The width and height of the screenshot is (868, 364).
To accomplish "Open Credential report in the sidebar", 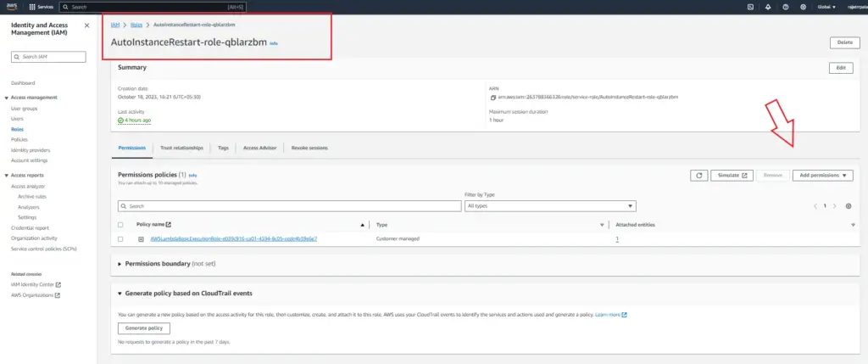I will 30,227.
